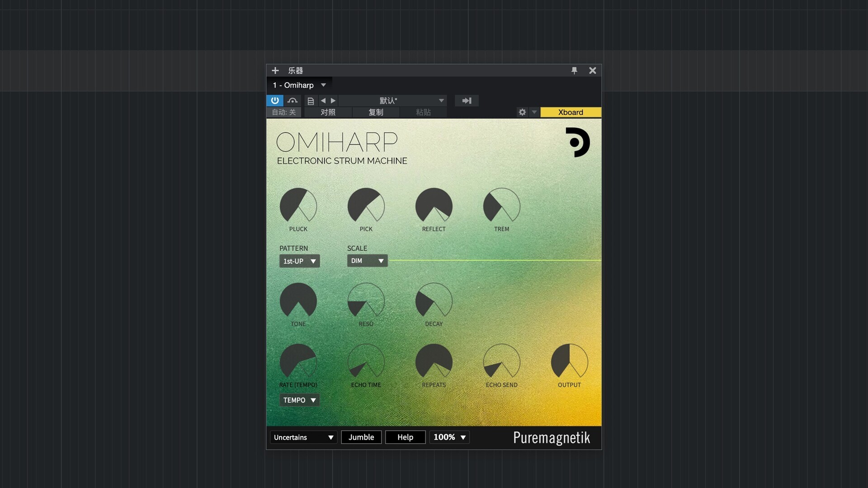Open the 1 - Omiharp instrument dropdown

click(299, 85)
